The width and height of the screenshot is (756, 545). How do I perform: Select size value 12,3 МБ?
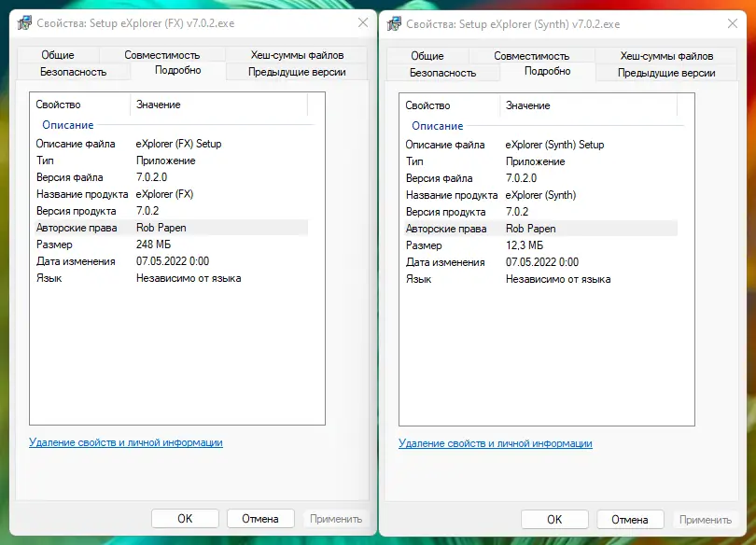[525, 245]
